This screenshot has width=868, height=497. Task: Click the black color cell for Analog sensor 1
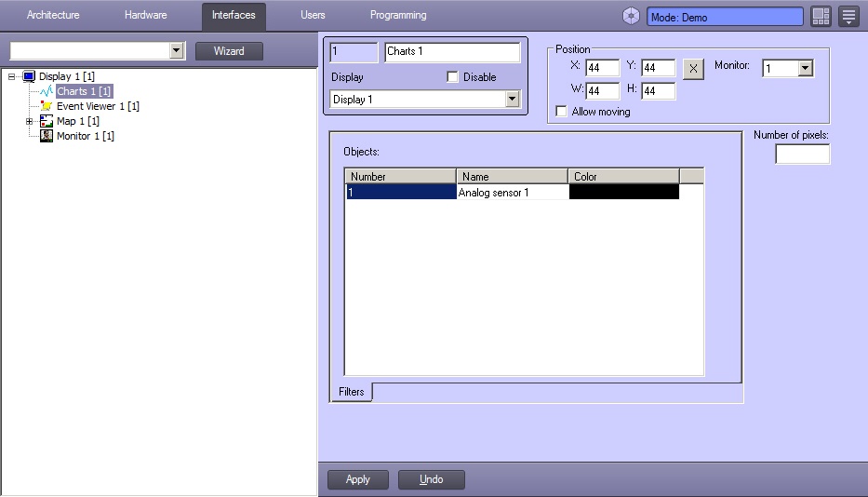(623, 193)
